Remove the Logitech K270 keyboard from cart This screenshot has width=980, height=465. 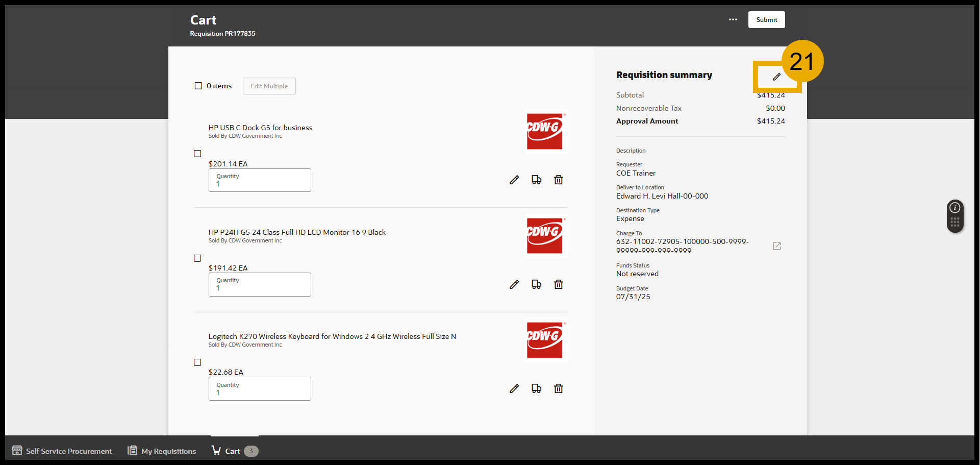[558, 388]
